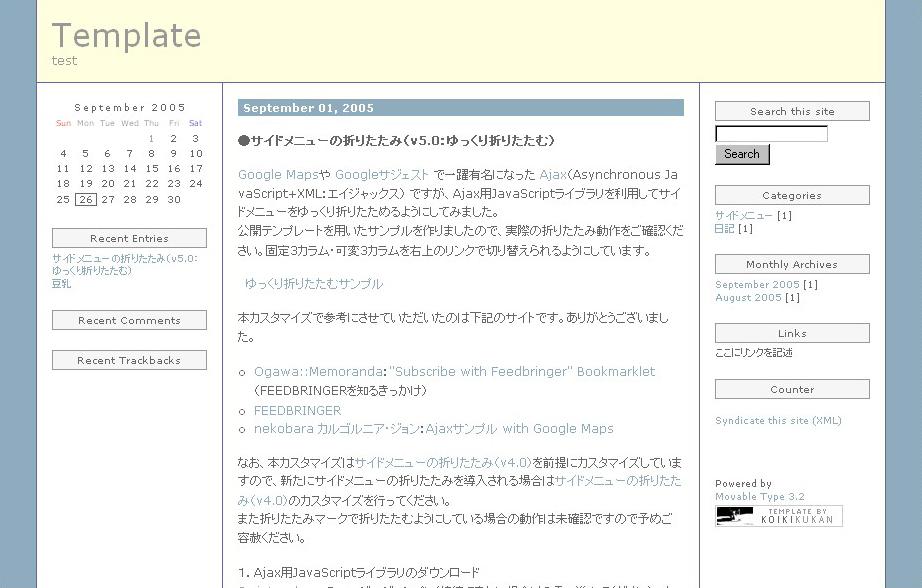
Task: Select day 26 in the calendar
Action: (86, 199)
